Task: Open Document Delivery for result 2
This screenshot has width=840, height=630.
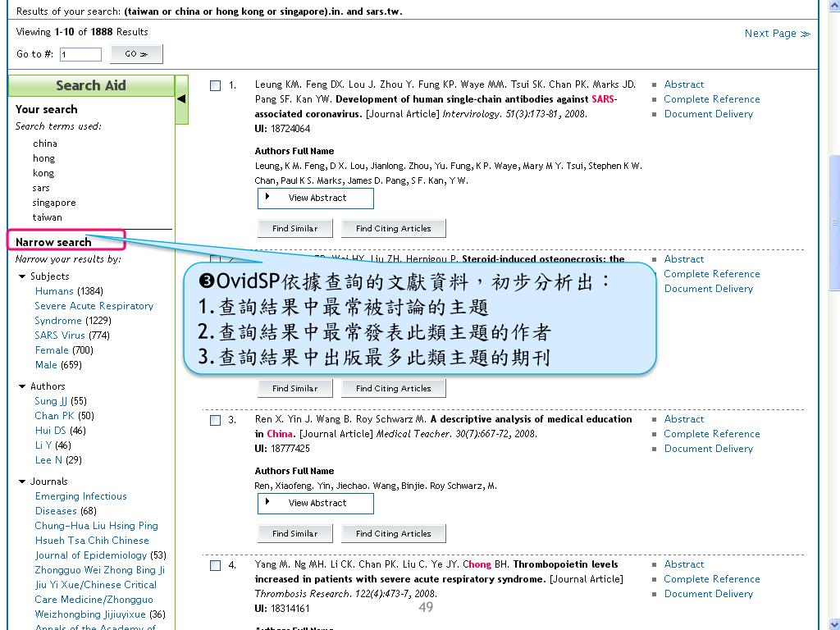Action: [708, 288]
